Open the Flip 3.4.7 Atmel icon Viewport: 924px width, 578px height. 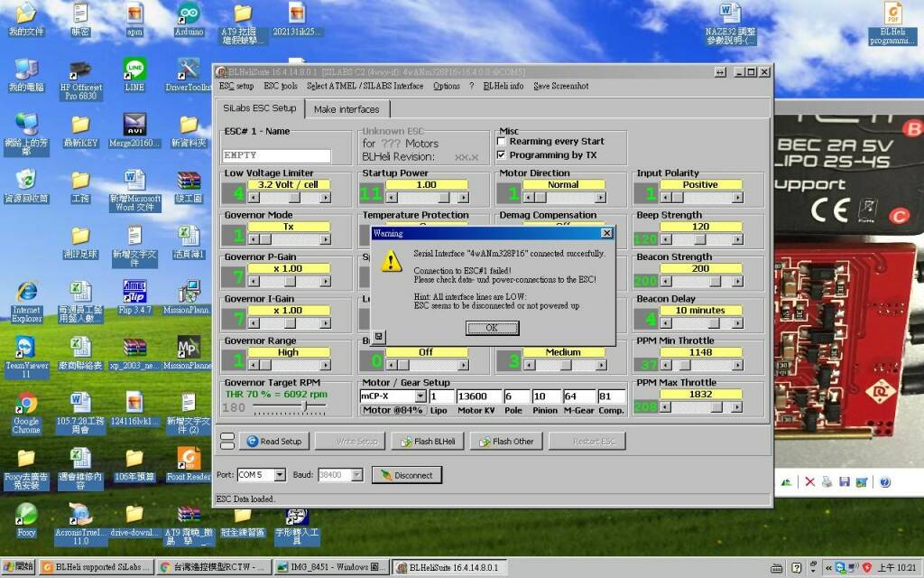tap(134, 296)
